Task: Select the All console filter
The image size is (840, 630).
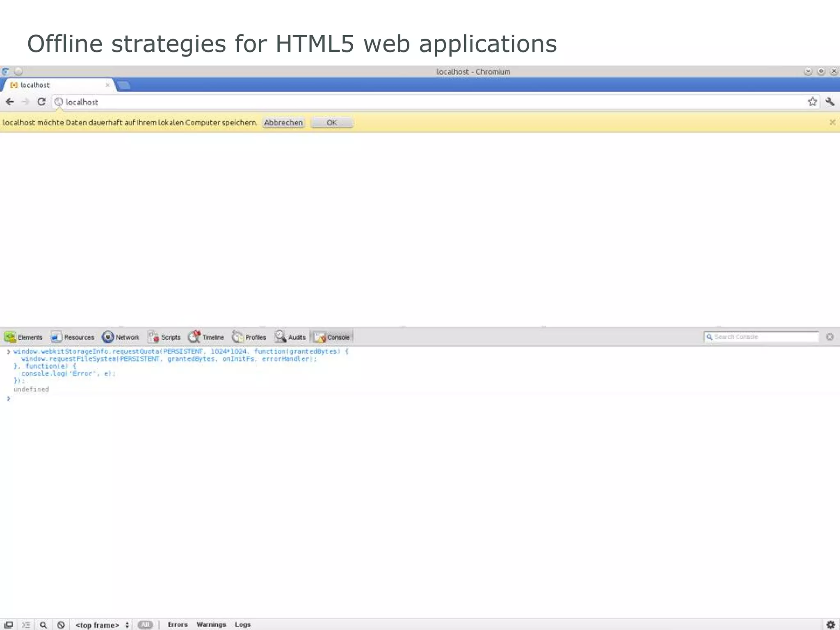Action: [145, 625]
